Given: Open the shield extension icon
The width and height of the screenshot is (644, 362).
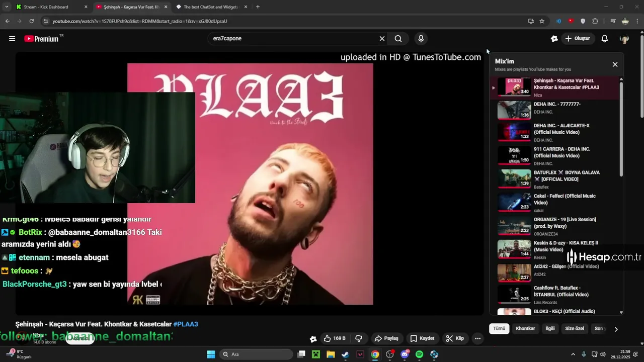Looking at the screenshot, I should tap(583, 21).
